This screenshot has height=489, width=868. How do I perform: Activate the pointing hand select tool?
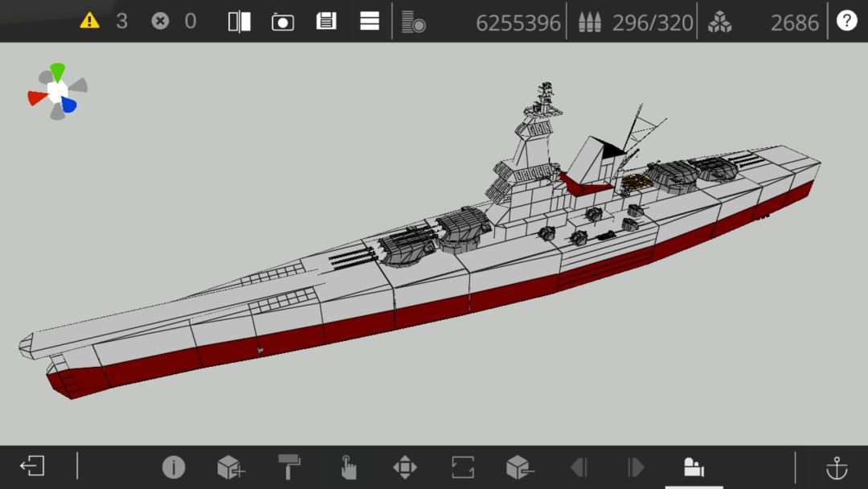[x=348, y=467]
